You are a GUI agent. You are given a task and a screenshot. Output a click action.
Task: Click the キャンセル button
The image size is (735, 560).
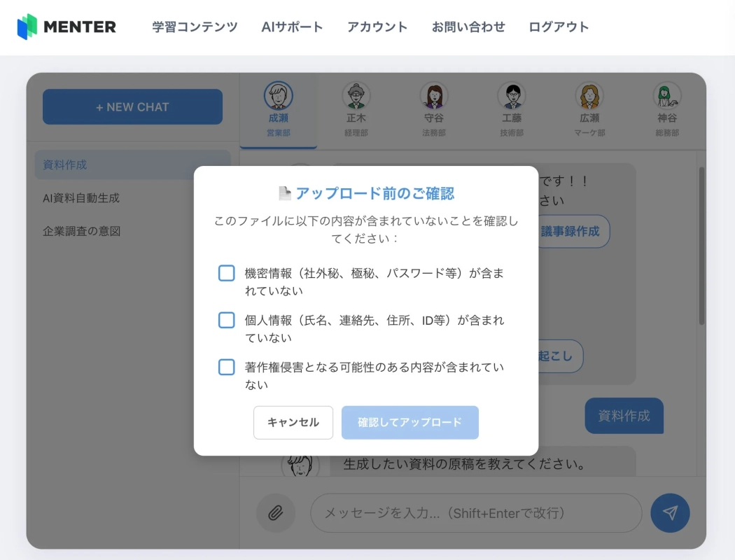[293, 422]
